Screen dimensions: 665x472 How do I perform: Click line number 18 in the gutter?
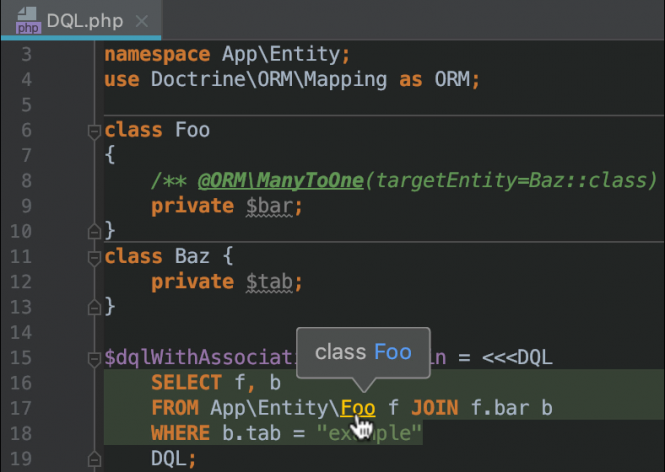tap(21, 433)
